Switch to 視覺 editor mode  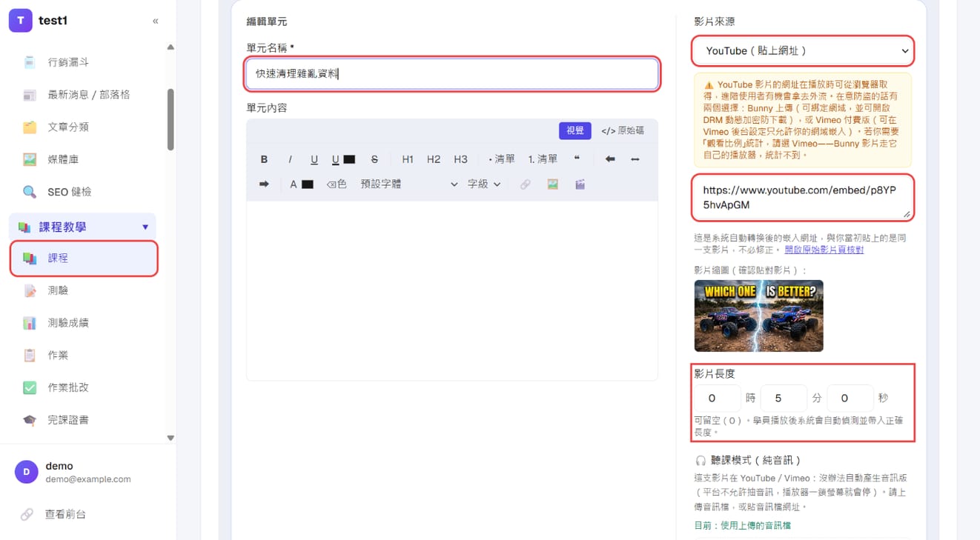[575, 130]
